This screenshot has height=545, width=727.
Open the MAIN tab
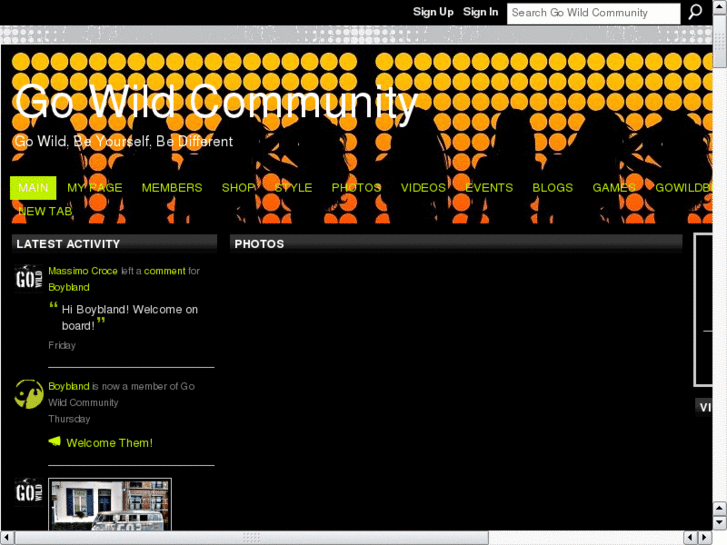tap(33, 188)
